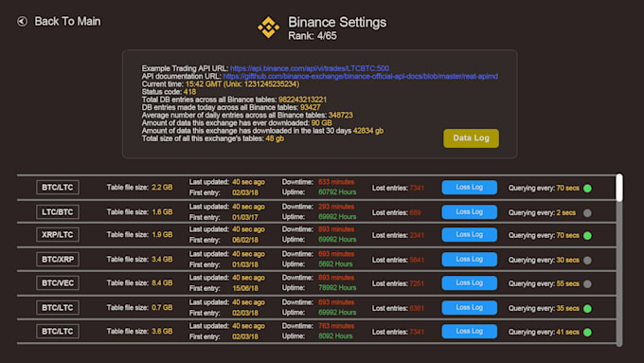
Task: Click table file size 1.9 GB
Action: pos(162,235)
